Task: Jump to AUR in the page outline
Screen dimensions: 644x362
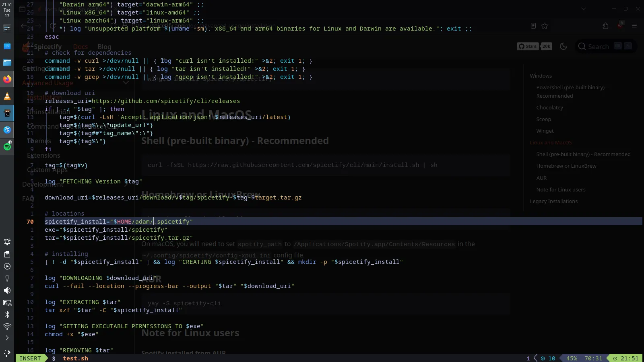Action: pyautogui.click(x=541, y=178)
